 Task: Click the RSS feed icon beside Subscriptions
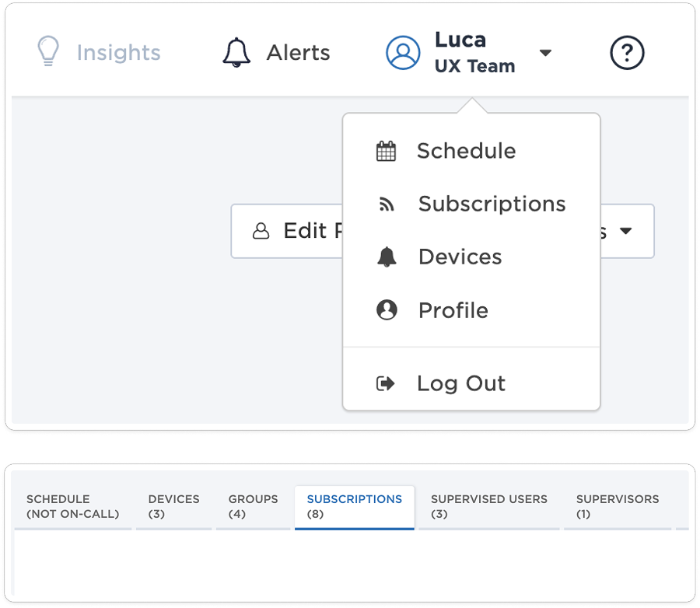point(386,204)
